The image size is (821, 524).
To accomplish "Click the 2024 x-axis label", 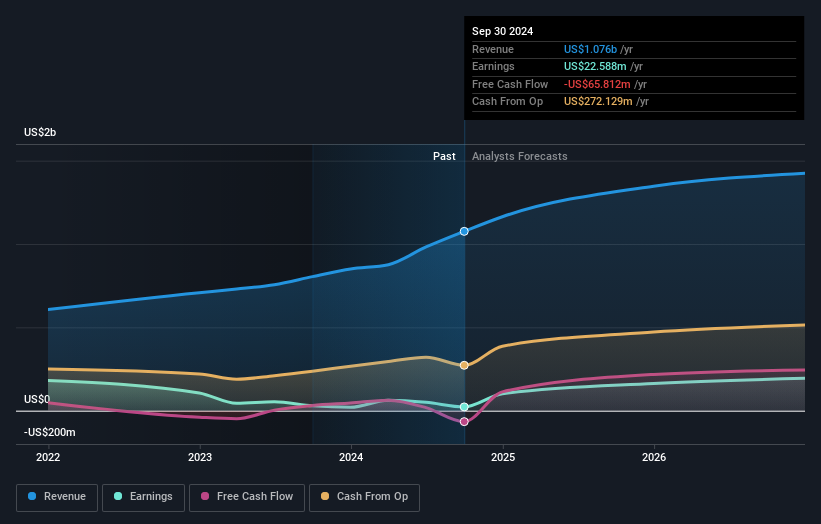I will pos(351,458).
